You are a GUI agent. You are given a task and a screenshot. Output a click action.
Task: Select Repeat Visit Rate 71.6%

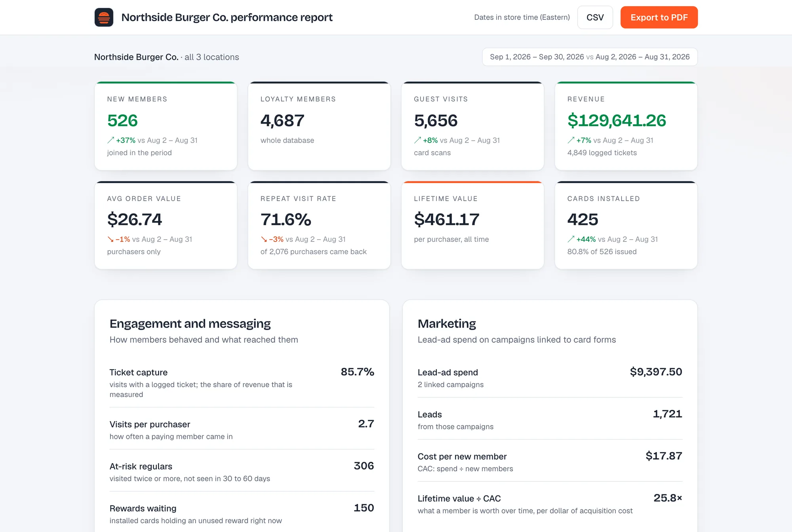(286, 219)
